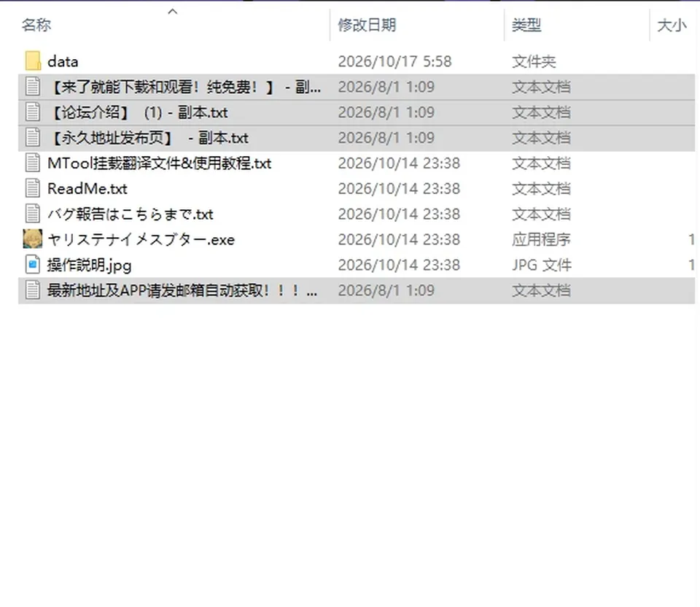The height and width of the screenshot is (607, 700).
Task: Click modified date of MTool挂载翻译文件 row
Action: coord(399,163)
